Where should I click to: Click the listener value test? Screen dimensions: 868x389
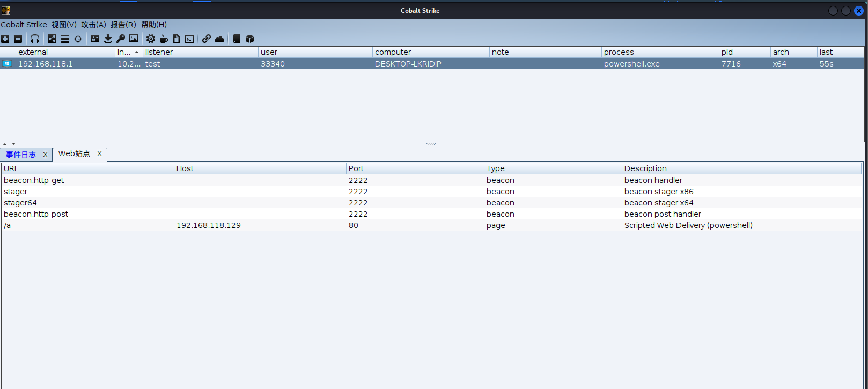coord(153,64)
